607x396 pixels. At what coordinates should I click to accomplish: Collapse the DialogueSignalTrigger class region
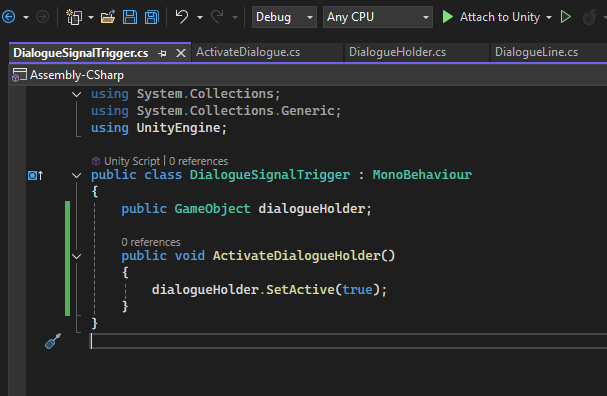tap(77, 175)
